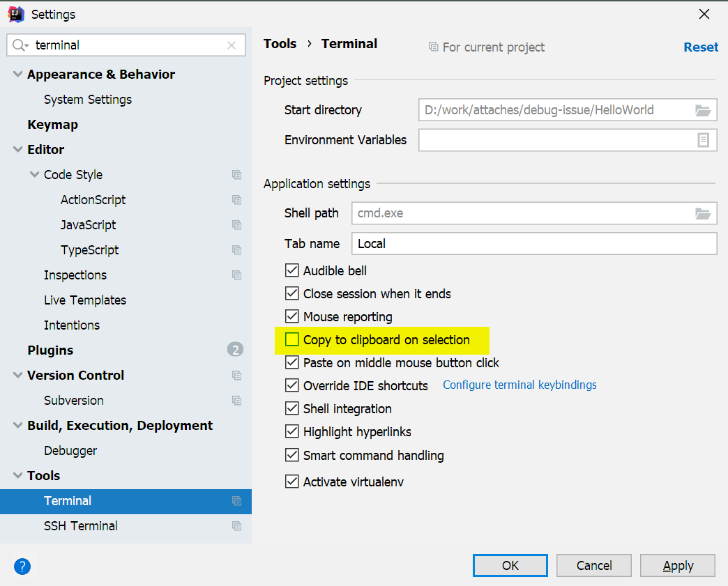Open Tools from the breadcrumb path
This screenshot has width=728, height=586.
(280, 43)
